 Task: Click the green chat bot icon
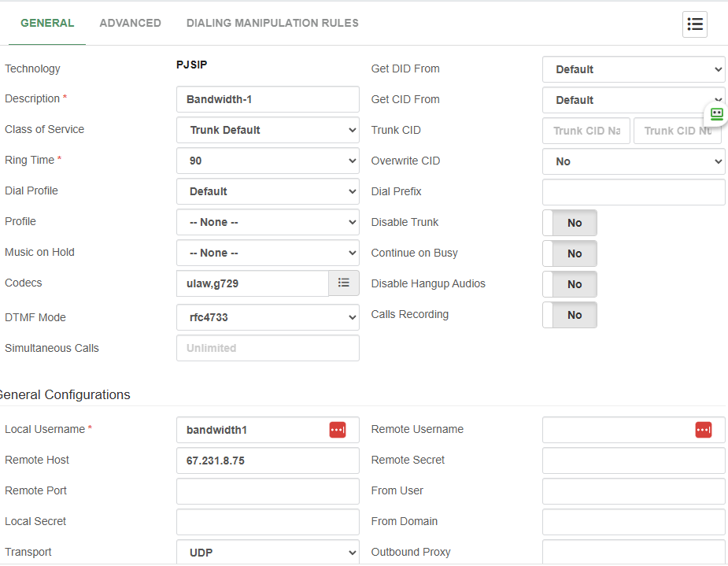coord(716,114)
